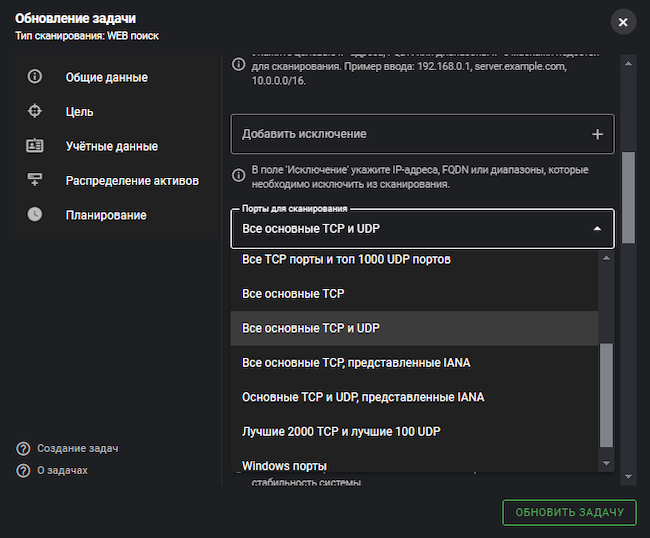Click the info icon beside Общие данные
This screenshot has height=538, width=650.
click(35, 77)
